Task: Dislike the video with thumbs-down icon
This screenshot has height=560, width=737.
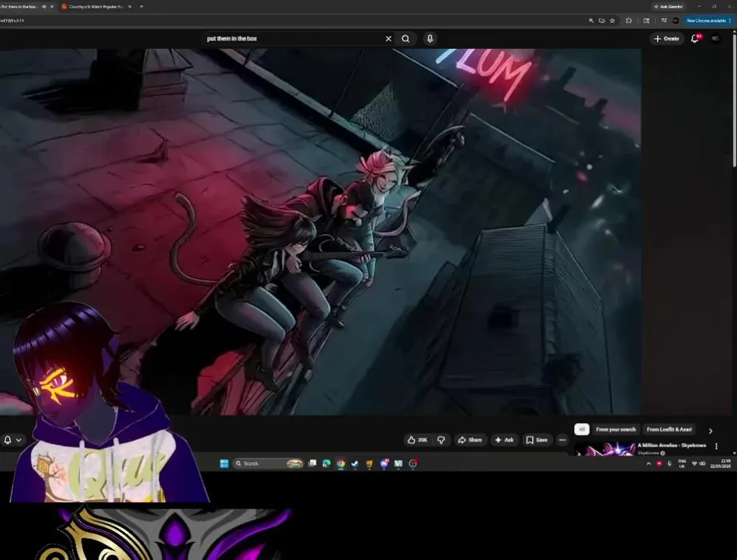Action: pyautogui.click(x=441, y=439)
